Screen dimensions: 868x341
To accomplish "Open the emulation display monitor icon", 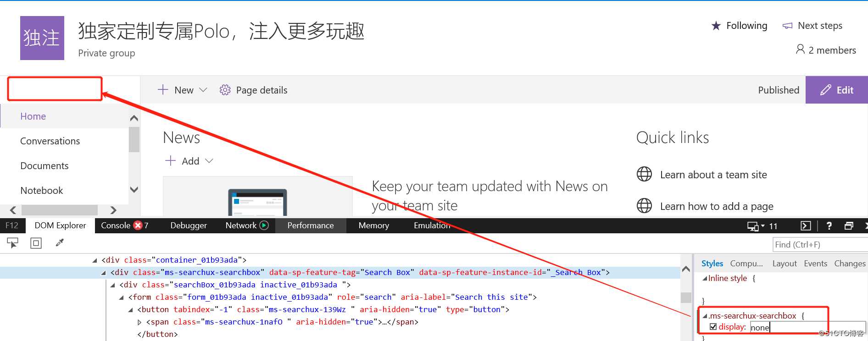I will [753, 226].
